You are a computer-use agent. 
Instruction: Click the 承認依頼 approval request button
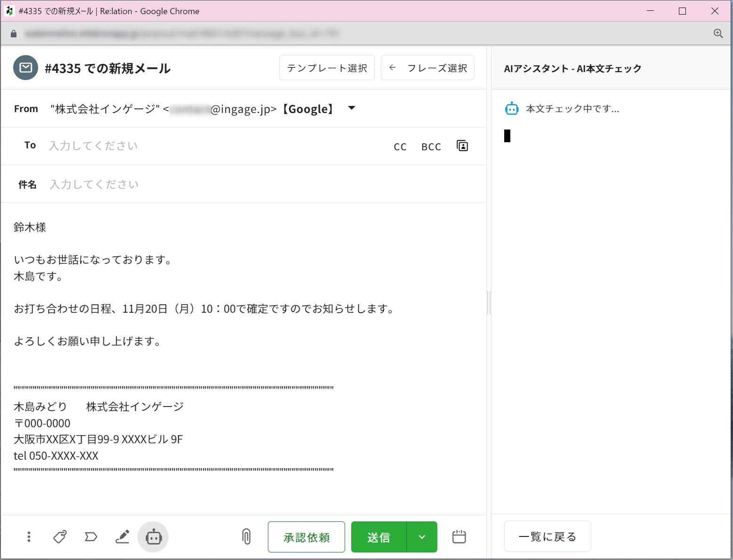point(306,537)
